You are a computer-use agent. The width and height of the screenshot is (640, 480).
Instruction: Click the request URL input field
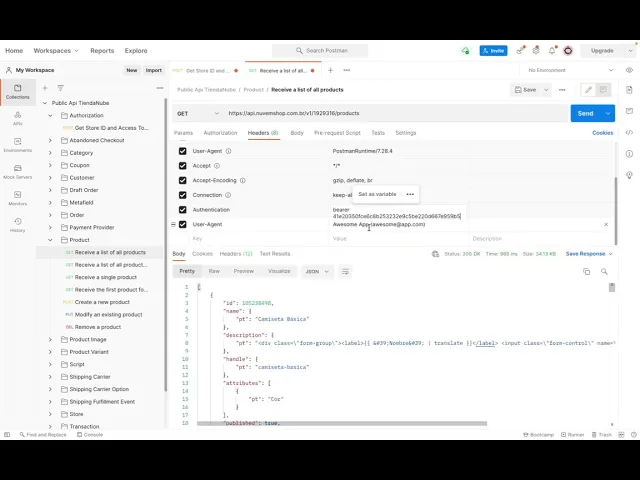pyautogui.click(x=395, y=113)
